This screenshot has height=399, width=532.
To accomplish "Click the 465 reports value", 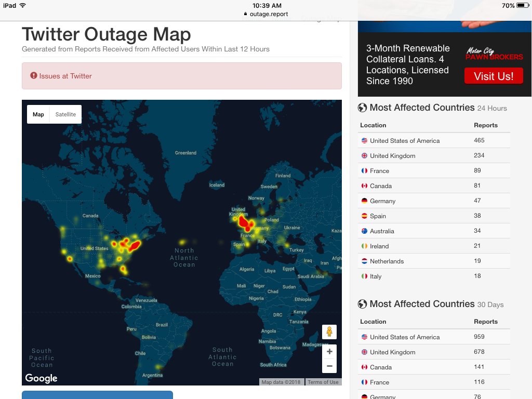I will (479, 140).
